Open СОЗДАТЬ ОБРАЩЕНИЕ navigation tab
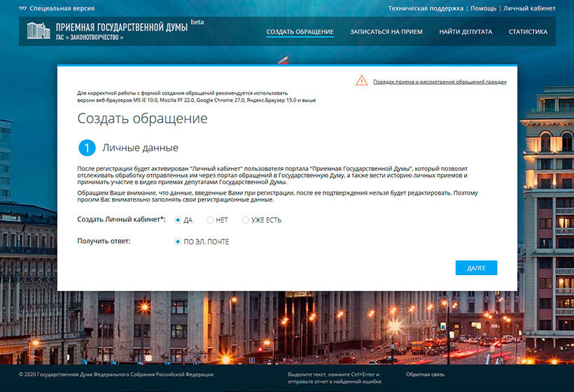The width and height of the screenshot is (574, 392). pyautogui.click(x=300, y=32)
